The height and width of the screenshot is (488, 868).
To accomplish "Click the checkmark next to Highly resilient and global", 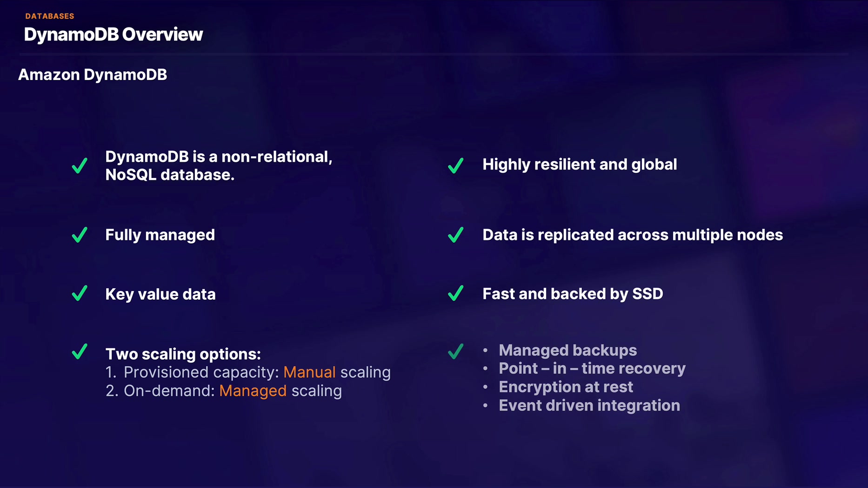I will (455, 165).
